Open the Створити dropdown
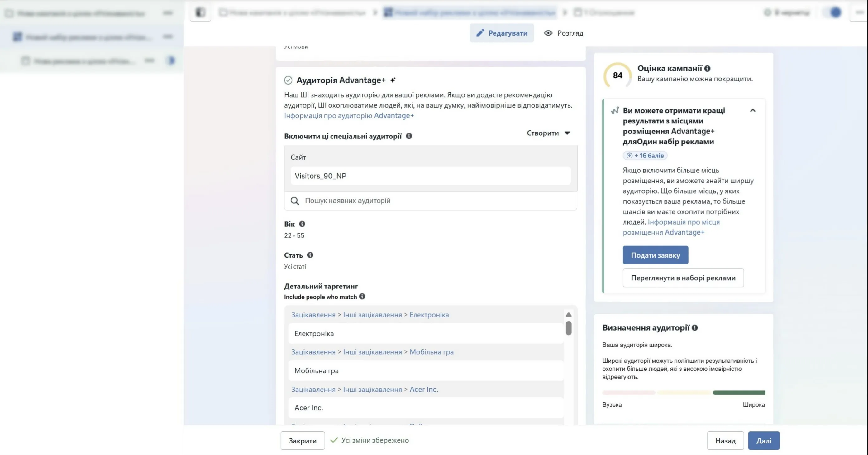 click(547, 133)
